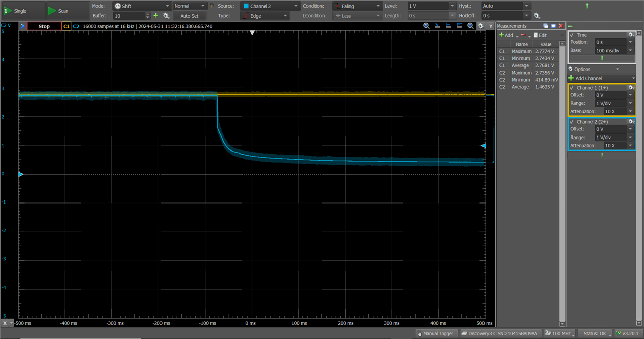Select the C1 channel label above the plot
The width and height of the screenshot is (644, 339).
point(66,26)
